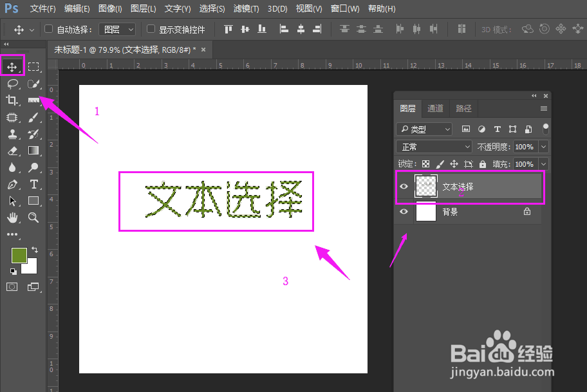Open the layers panel flyout menu

coord(544,109)
